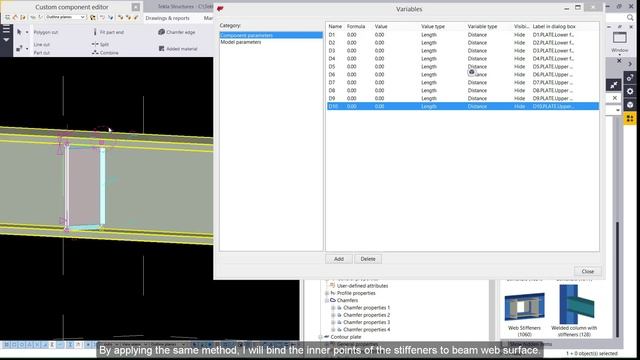This screenshot has width=640, height=360.
Task: Expand side pane chevron arrow
Action: click(x=630, y=64)
